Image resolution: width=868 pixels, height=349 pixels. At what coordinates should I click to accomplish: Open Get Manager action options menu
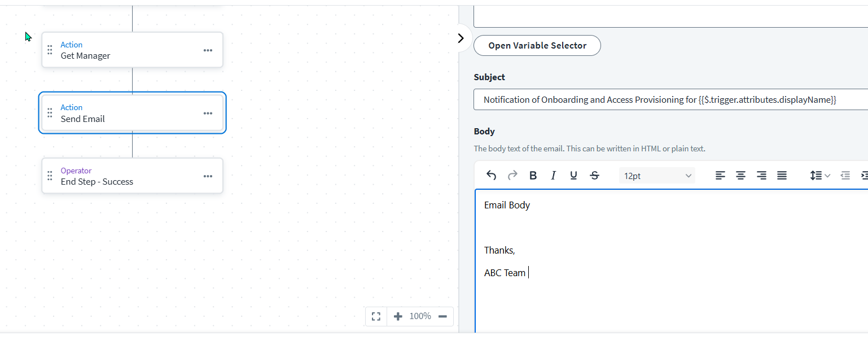tap(208, 50)
